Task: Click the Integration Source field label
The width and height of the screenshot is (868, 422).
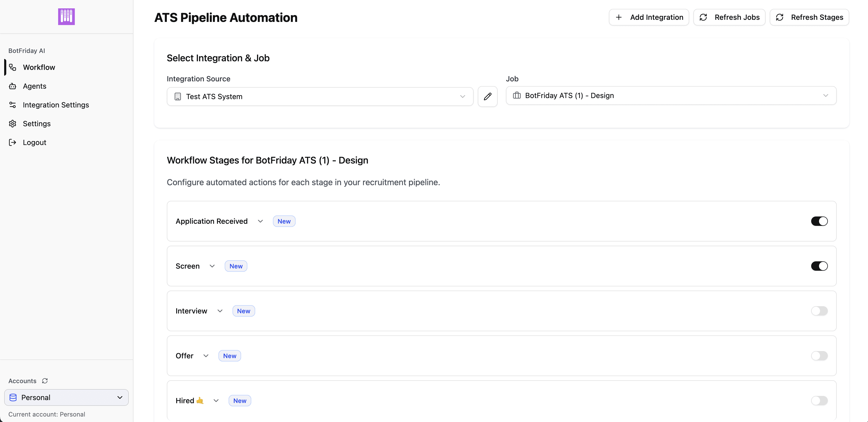Action: coord(198,79)
